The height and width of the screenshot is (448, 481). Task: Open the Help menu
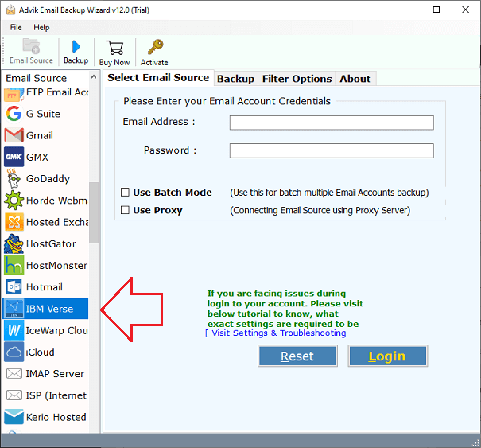coord(41,27)
